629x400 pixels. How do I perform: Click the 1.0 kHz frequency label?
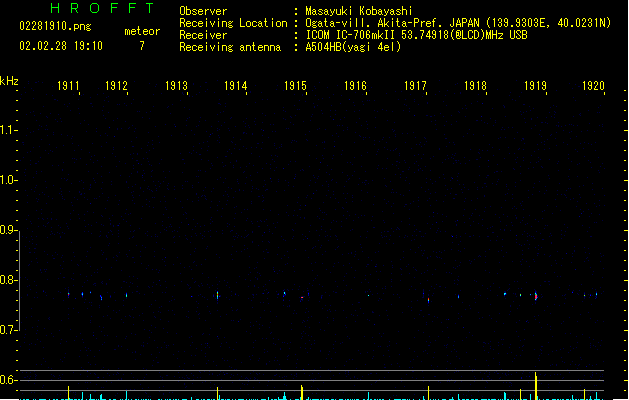coord(8,180)
